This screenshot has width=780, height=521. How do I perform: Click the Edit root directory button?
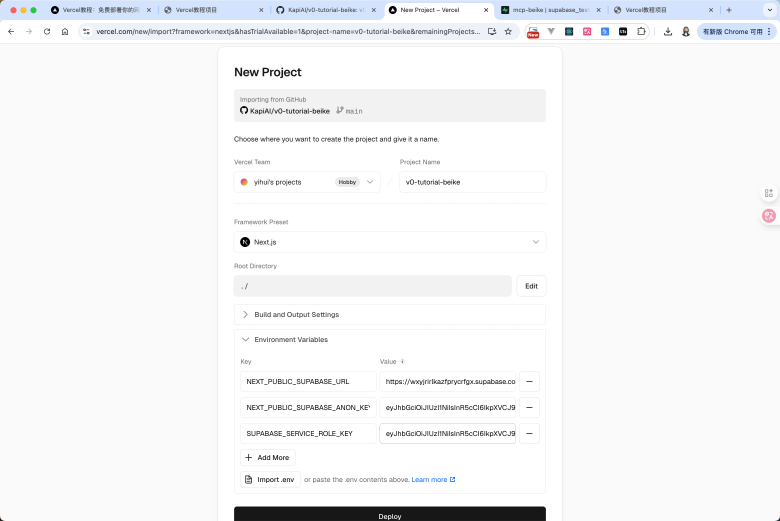(x=531, y=286)
